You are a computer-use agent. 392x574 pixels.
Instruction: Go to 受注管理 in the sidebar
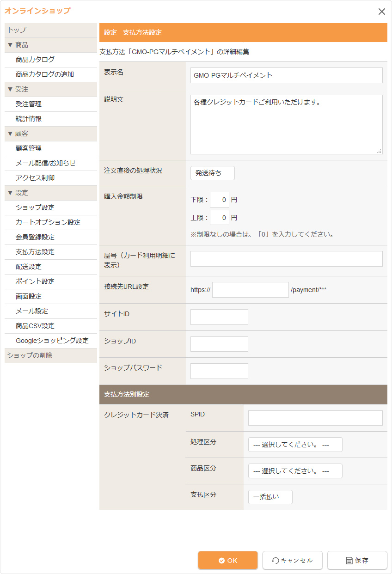29,104
